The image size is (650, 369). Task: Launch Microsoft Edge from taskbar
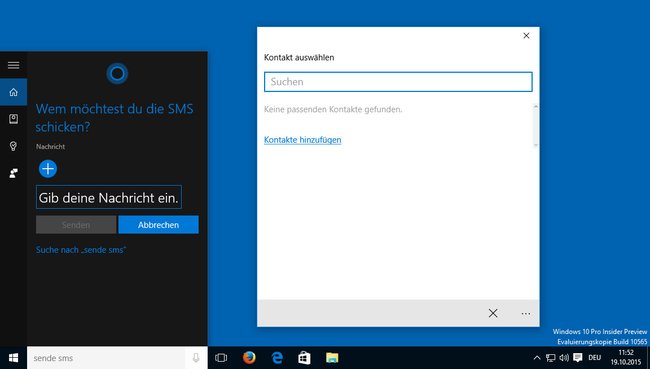(276, 357)
